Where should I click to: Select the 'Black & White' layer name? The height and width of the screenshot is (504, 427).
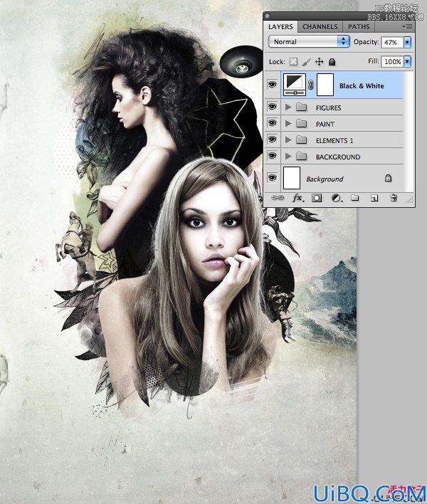point(362,86)
